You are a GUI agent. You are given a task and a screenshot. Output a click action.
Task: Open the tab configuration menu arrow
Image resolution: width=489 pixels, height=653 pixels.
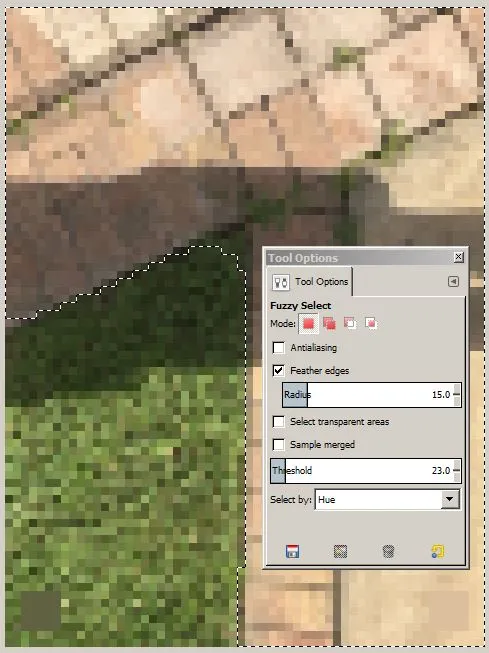pos(453,282)
